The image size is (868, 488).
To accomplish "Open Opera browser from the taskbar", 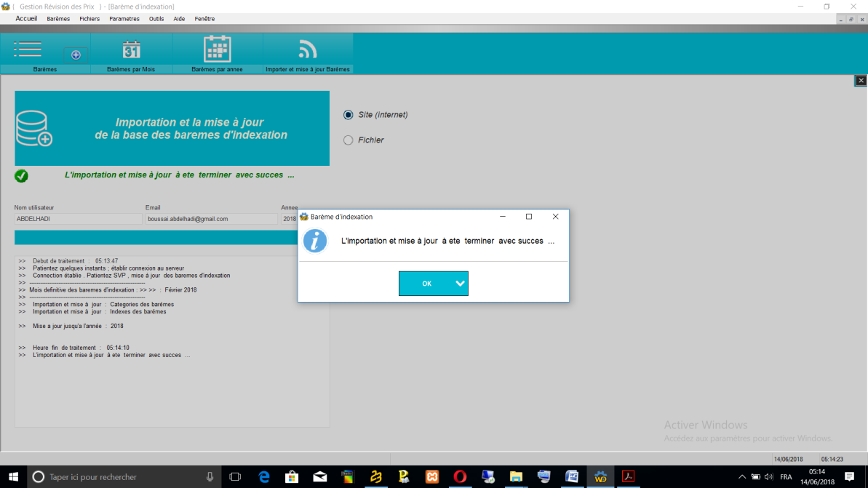I will click(459, 477).
